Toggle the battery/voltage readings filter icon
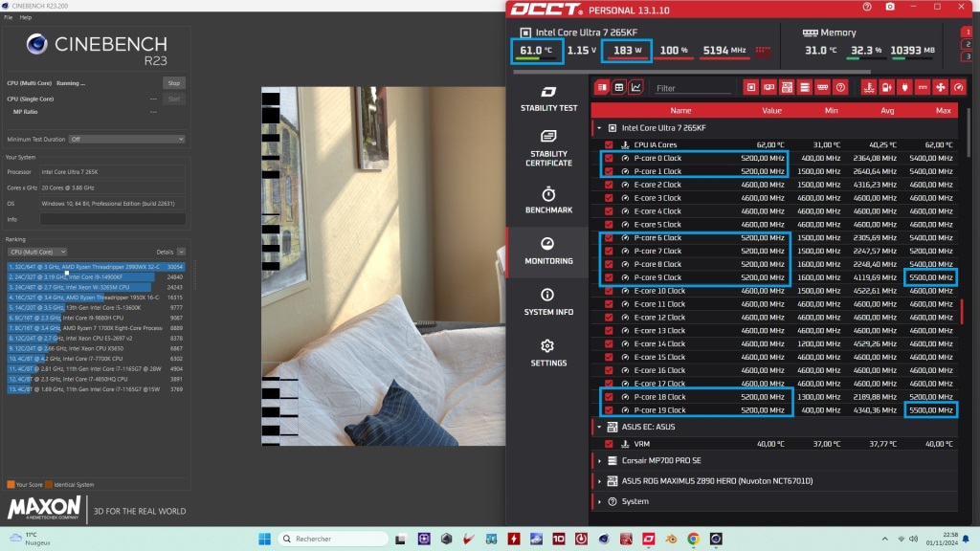 point(886,87)
